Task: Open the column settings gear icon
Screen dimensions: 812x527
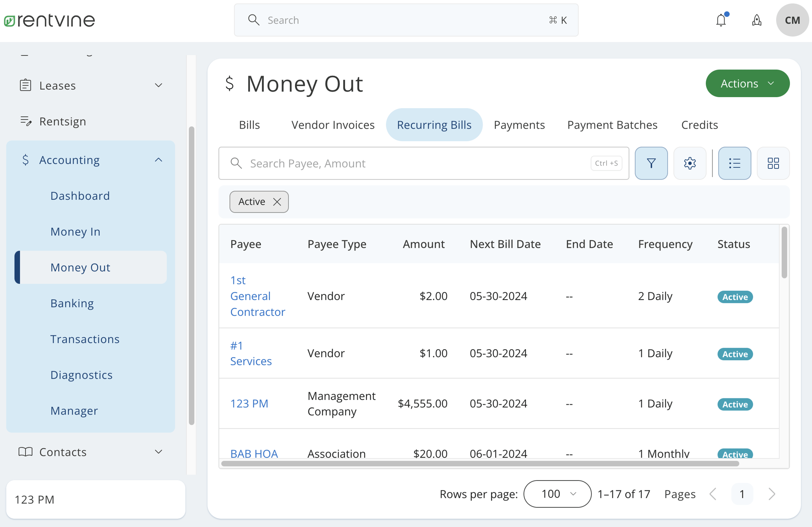Action: [690, 163]
